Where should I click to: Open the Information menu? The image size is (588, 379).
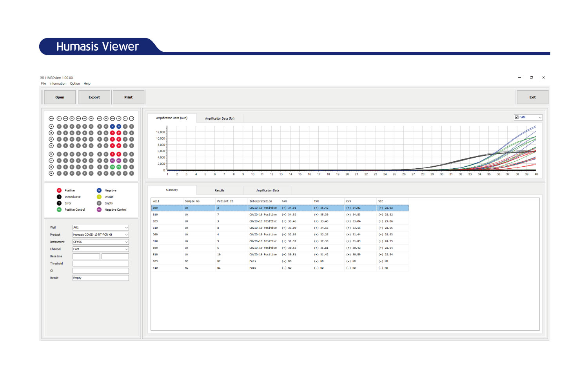pos(58,84)
